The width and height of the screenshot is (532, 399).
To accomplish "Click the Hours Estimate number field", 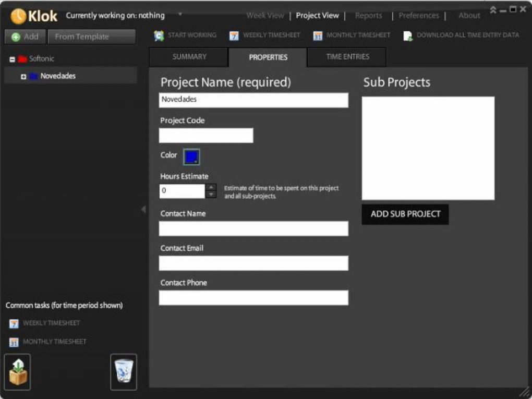I will point(182,191).
